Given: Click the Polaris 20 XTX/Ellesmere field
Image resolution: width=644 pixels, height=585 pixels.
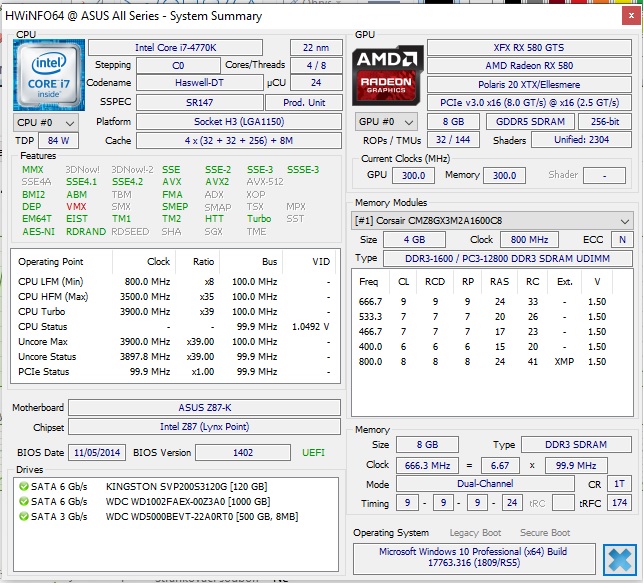Looking at the screenshot, I should pos(529,85).
